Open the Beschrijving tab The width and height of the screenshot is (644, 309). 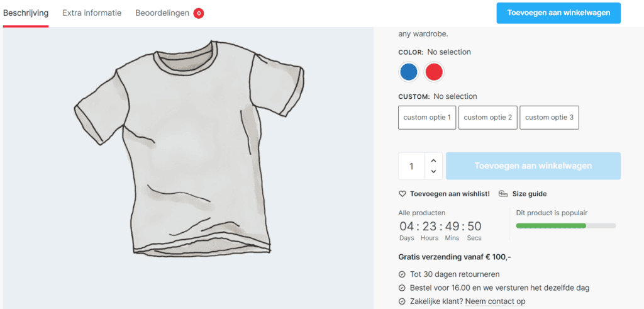click(x=26, y=13)
